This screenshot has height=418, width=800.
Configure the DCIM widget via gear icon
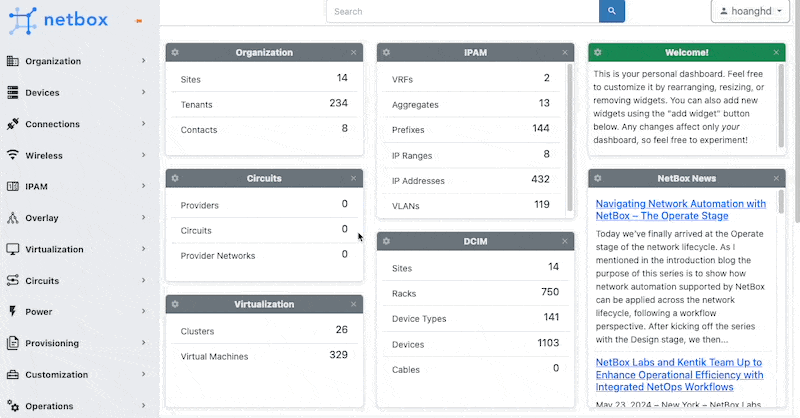tap(387, 241)
